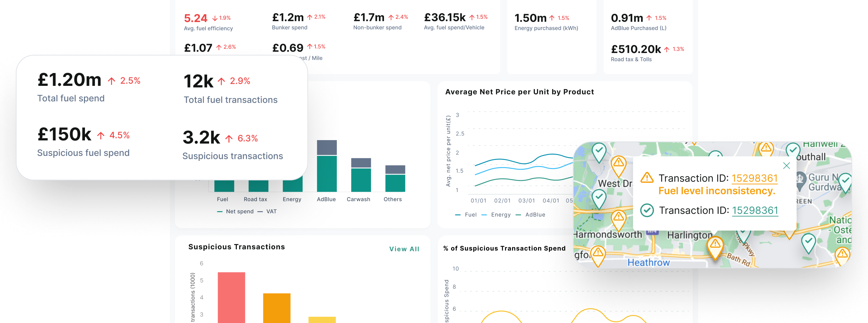Select green check pin on motorway above Harmondsworth
The image size is (868, 323).
point(599,199)
